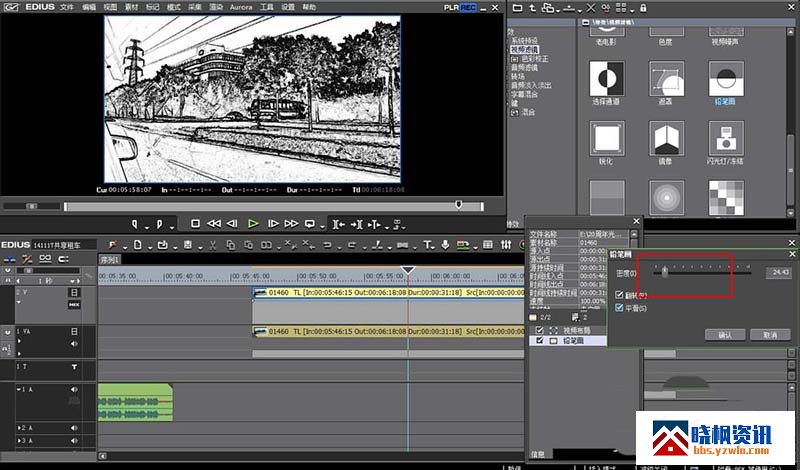
Task: Click the Copy icon in timeline toolbar
Action: (231, 245)
